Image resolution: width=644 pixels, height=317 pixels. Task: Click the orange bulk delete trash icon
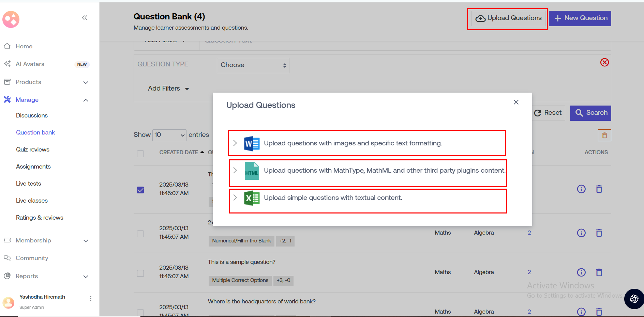coord(604,136)
